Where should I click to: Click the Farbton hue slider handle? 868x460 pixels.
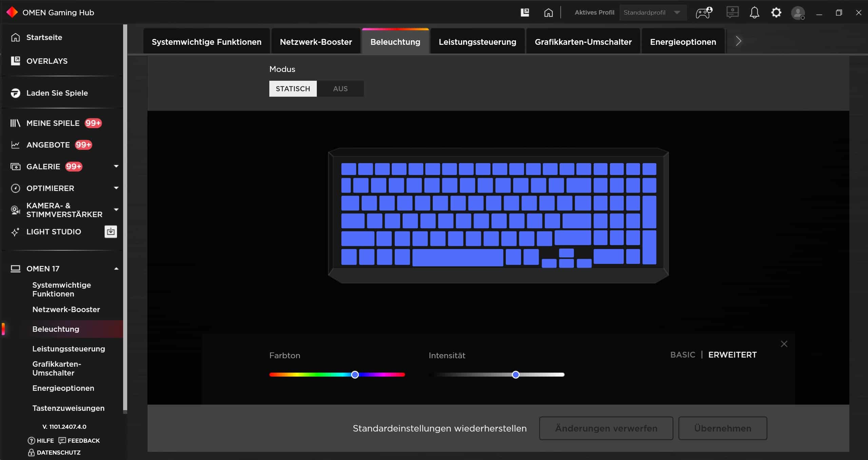(355, 375)
